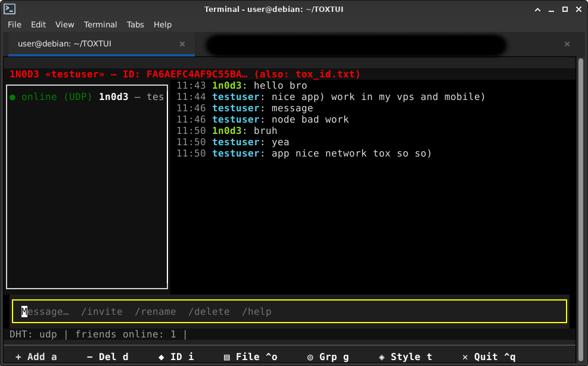This screenshot has height=366, width=588.
Task: Open the File menu
Action: [14, 24]
